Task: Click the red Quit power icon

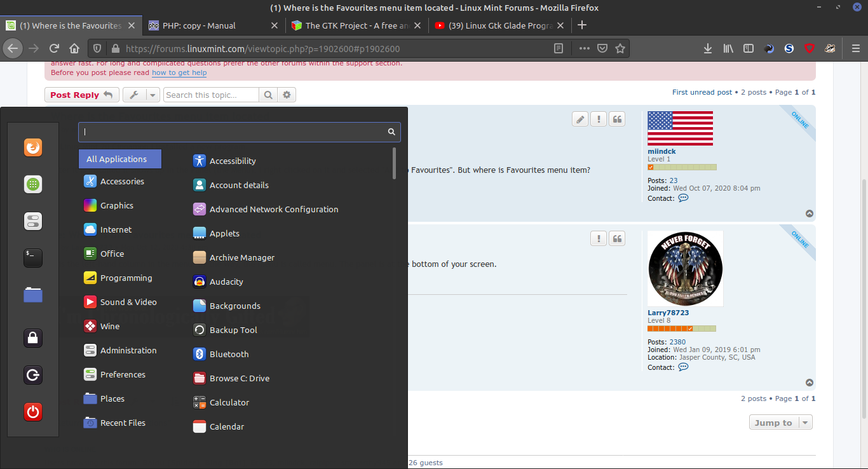Action: click(33, 412)
